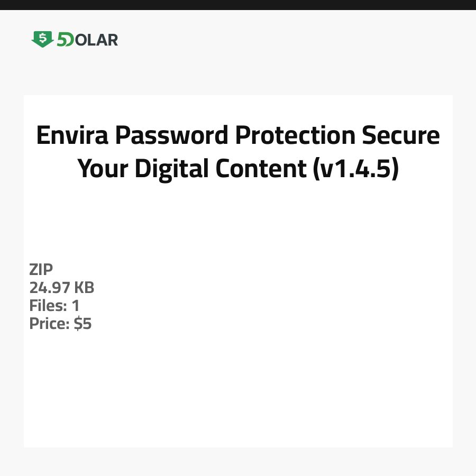476x476 pixels.
Task: Click the "KB" unit text
Action: coord(84,288)
